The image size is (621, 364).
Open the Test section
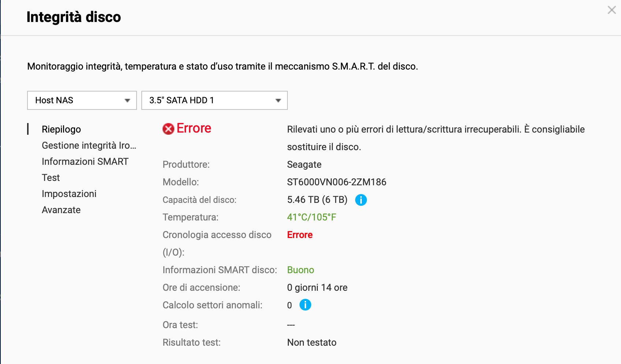click(51, 178)
